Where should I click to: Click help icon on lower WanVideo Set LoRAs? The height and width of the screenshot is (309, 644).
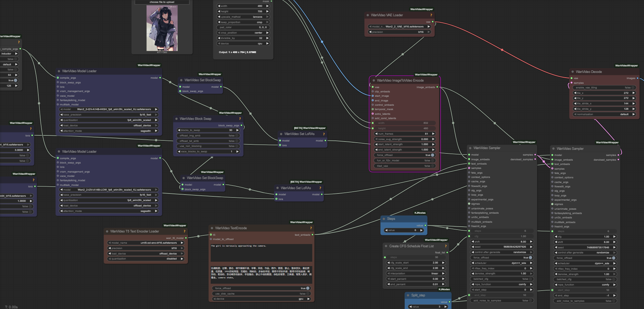pos(320,188)
